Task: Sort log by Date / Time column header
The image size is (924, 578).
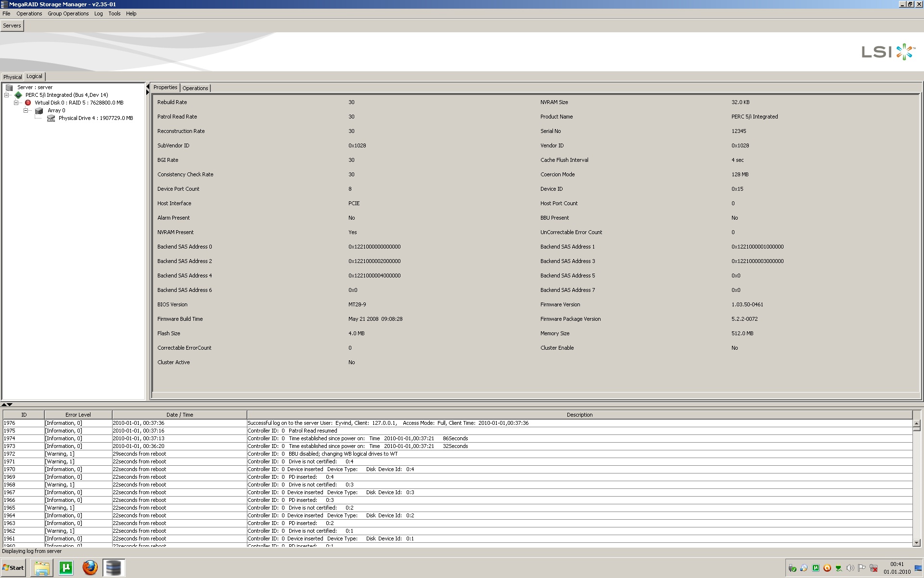Action: click(180, 415)
